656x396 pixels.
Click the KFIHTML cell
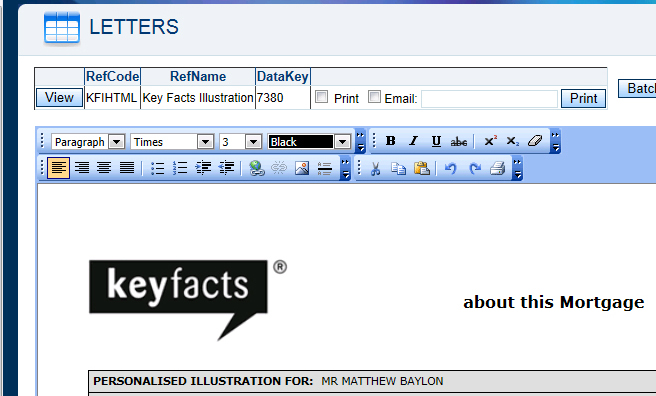112,97
